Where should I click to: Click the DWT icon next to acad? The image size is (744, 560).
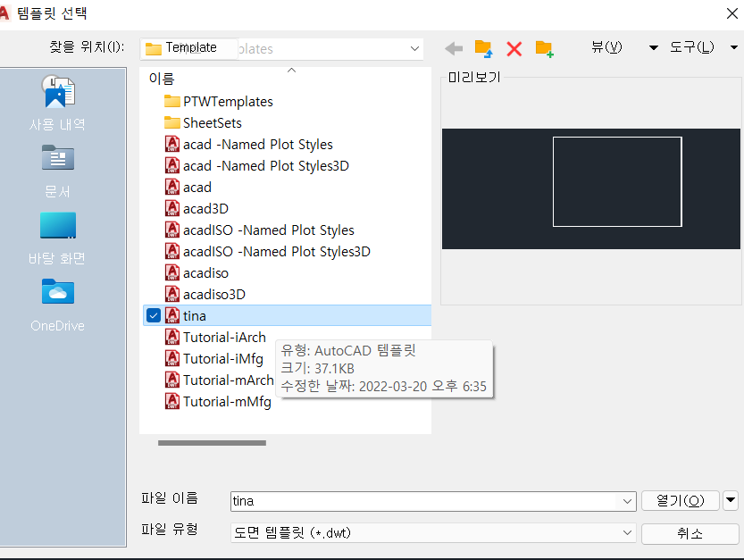172,187
